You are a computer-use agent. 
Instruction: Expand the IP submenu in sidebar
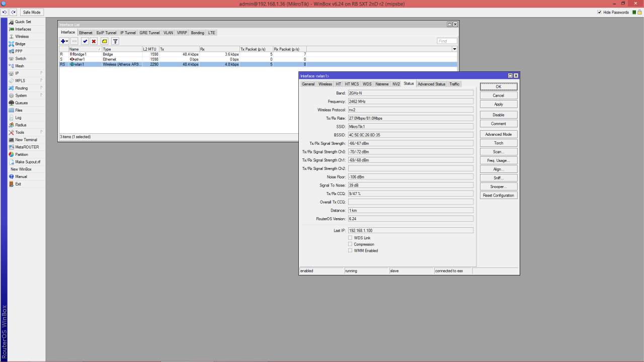(25, 73)
